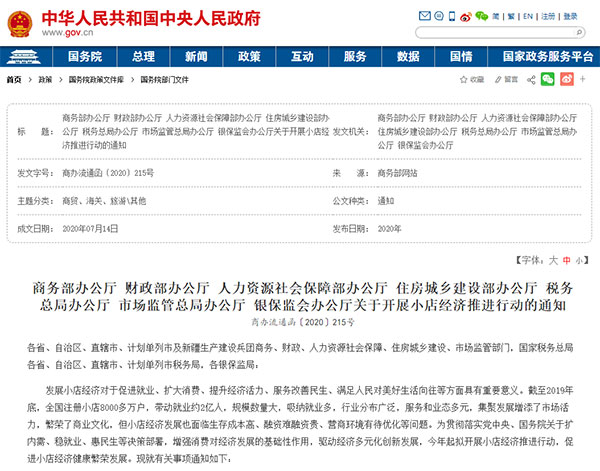The height and width of the screenshot is (471, 600).
Task: Open the email envelope icon in header
Action: click(425, 16)
